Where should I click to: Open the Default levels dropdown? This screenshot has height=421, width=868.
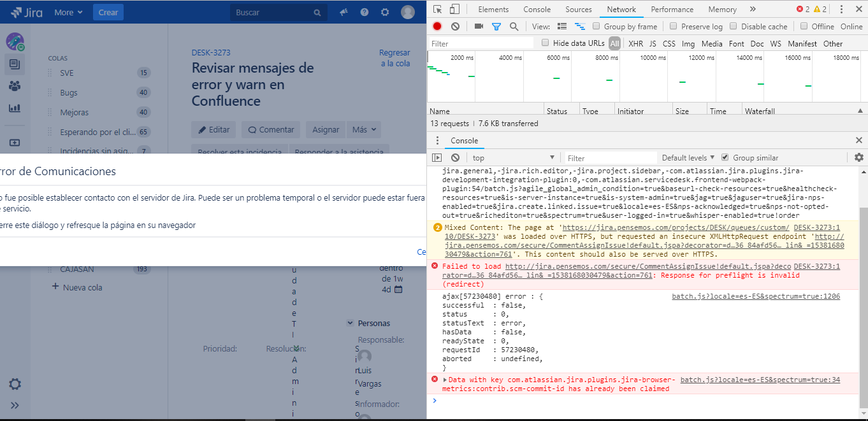688,157
